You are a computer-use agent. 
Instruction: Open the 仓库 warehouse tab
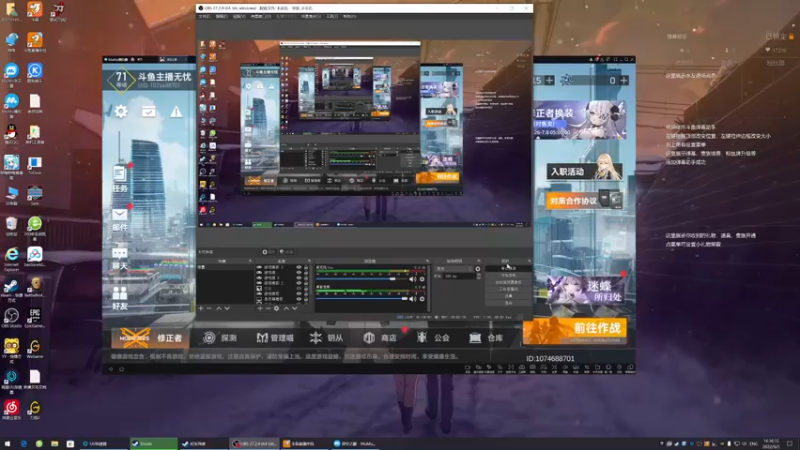click(486, 338)
